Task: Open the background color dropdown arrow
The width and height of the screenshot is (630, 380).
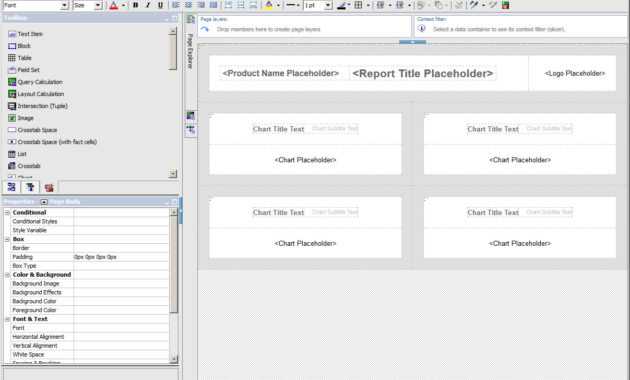Action: click(x=278, y=5)
